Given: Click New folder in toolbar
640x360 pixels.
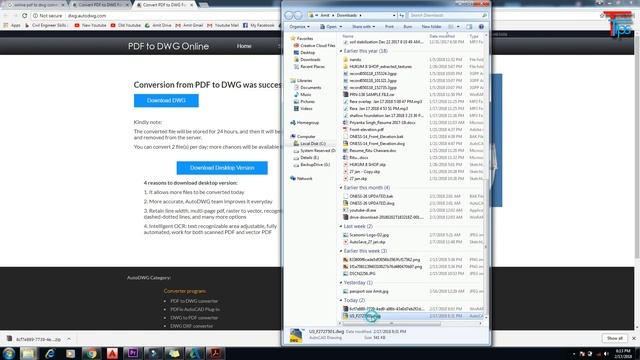Looking at the screenshot, I should pyautogui.click(x=431, y=27).
